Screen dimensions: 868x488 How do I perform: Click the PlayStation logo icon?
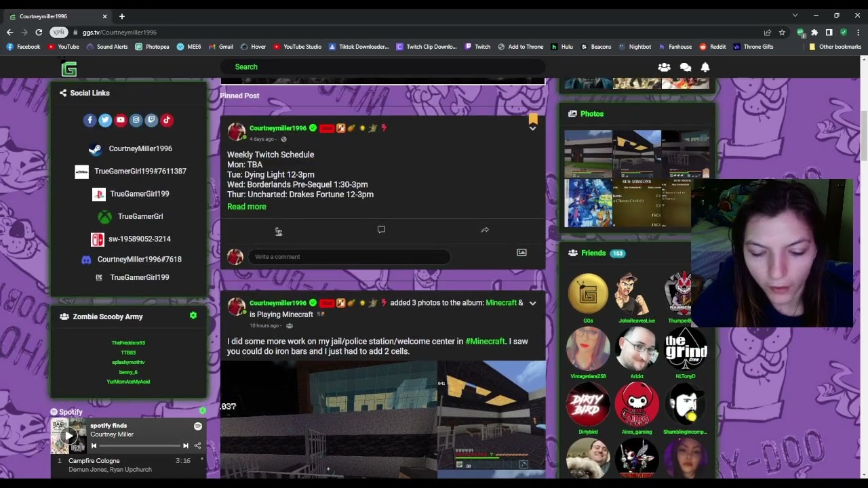[98, 194]
